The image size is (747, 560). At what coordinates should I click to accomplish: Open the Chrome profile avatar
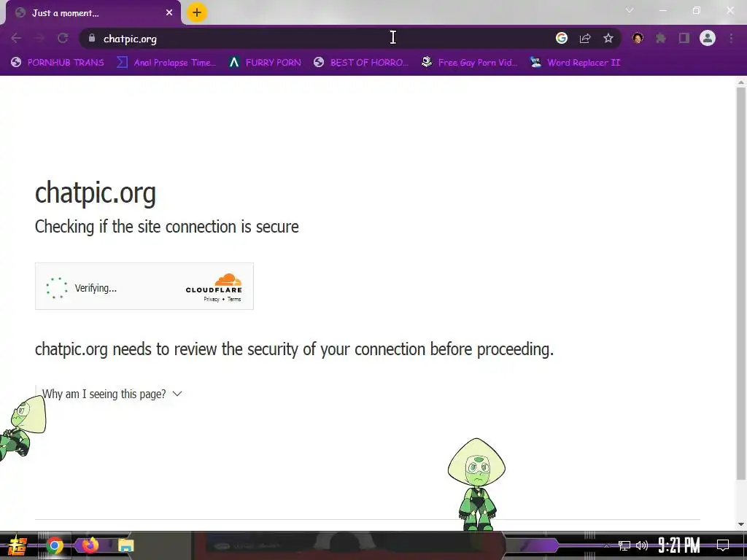(x=708, y=38)
